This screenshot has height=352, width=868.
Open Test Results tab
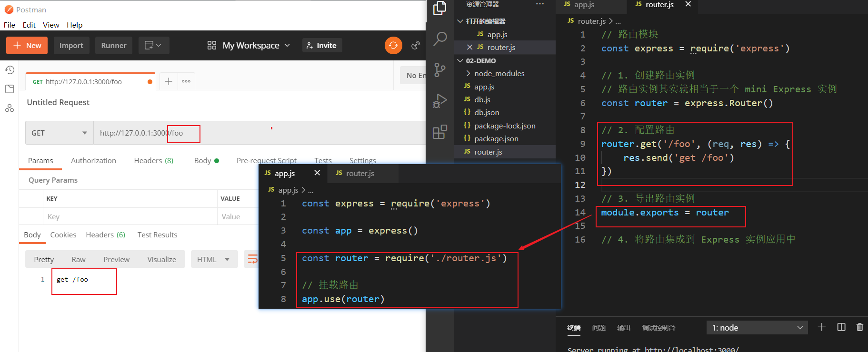click(157, 235)
